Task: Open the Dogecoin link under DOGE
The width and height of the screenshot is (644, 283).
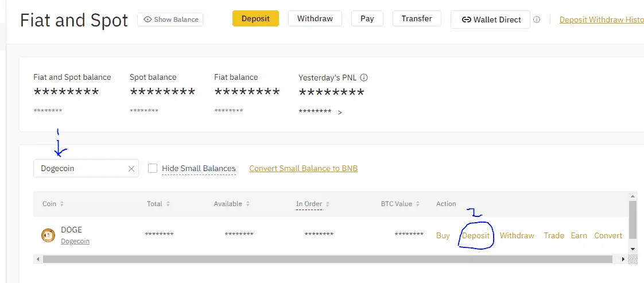Action: (75, 241)
